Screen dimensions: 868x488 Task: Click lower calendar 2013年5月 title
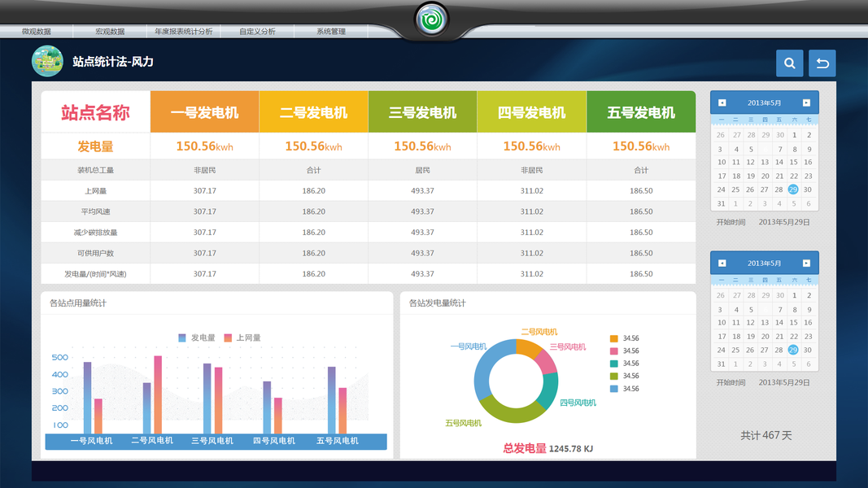pyautogui.click(x=764, y=264)
